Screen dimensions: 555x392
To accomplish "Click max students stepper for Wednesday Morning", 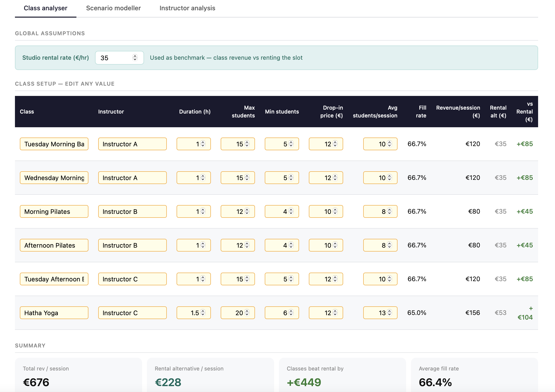I will pyautogui.click(x=247, y=178).
